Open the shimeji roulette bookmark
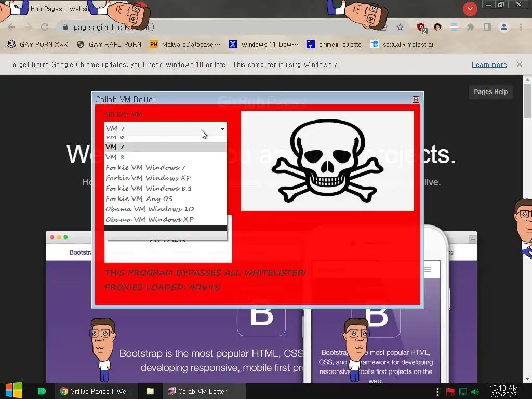 tap(334, 45)
